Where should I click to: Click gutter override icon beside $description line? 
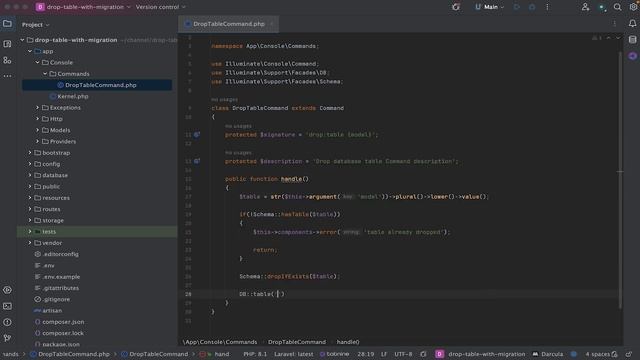197,161
